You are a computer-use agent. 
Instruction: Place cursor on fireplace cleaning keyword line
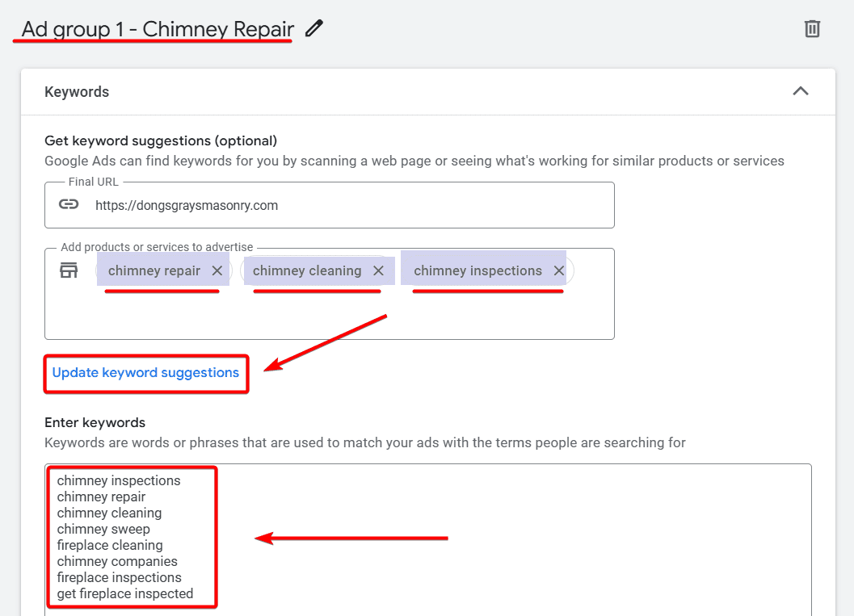pyautogui.click(x=110, y=545)
